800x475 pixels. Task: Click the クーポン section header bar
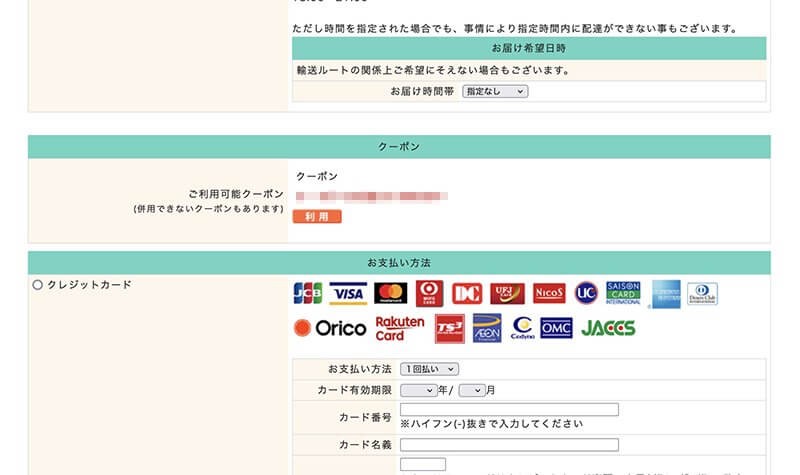coord(399,146)
